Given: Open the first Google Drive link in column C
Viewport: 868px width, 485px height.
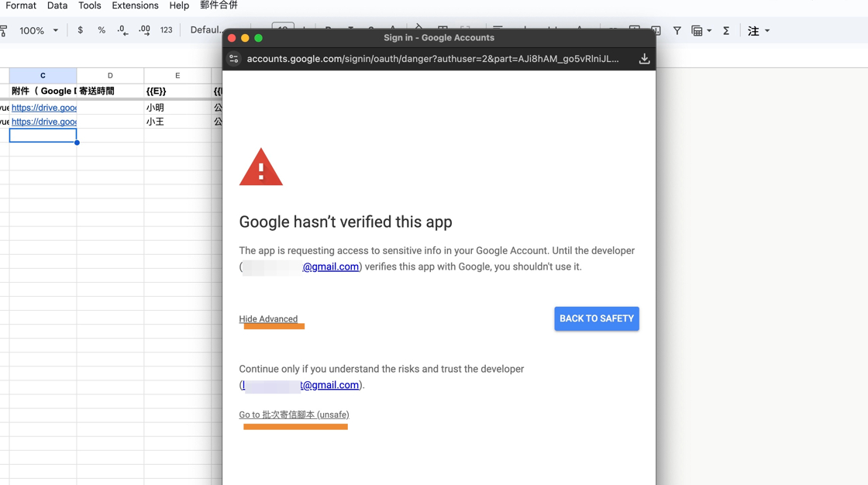Looking at the screenshot, I should [43, 108].
